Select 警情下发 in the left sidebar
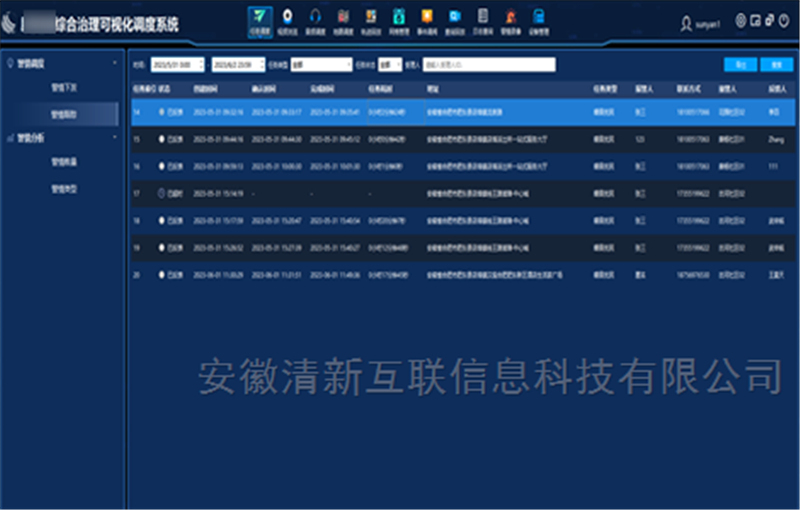Viewport: 800px width, 510px height. point(64,88)
